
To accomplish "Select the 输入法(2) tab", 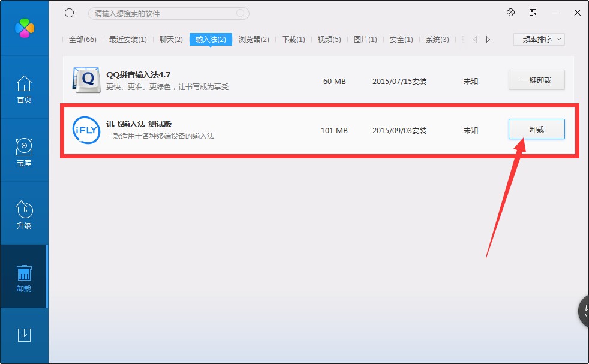I will tap(211, 40).
